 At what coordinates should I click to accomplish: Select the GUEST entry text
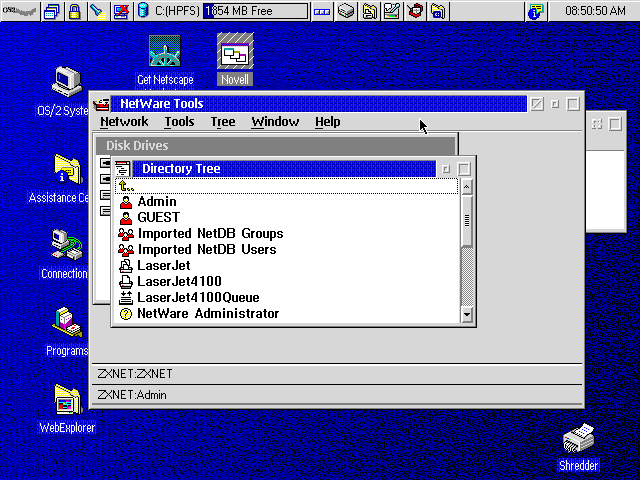coord(158,218)
